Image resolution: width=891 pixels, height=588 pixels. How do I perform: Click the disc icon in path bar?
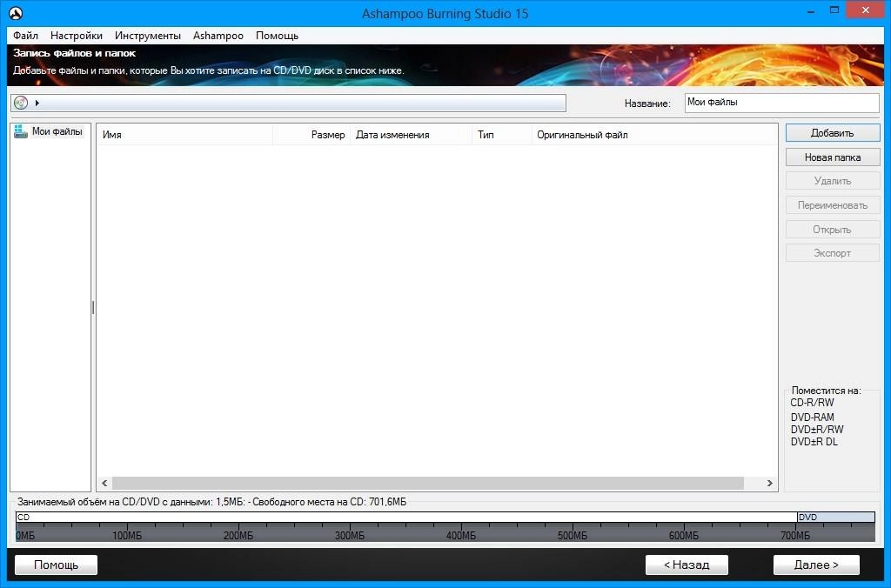click(21, 103)
